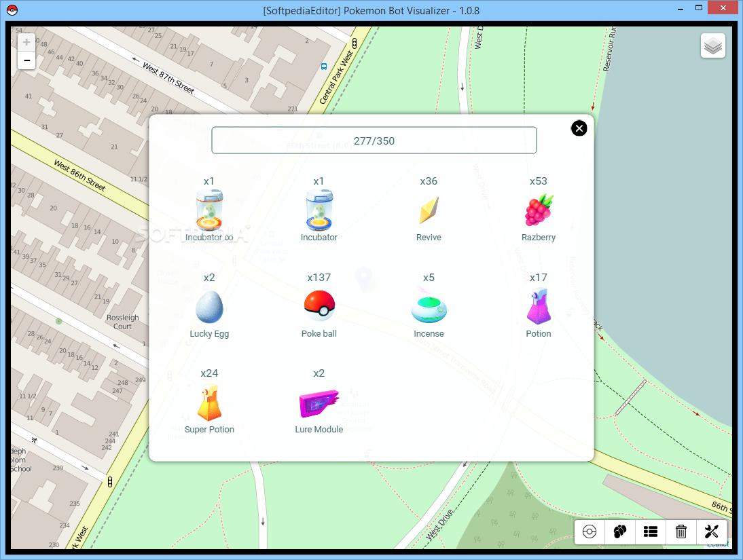
Task: Click the 'Rossleigh Court' building label
Action: coord(122,322)
